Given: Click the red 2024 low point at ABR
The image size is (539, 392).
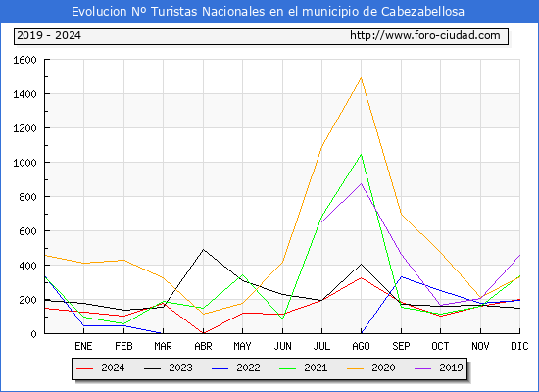Looking at the screenshot, I should [x=203, y=333].
